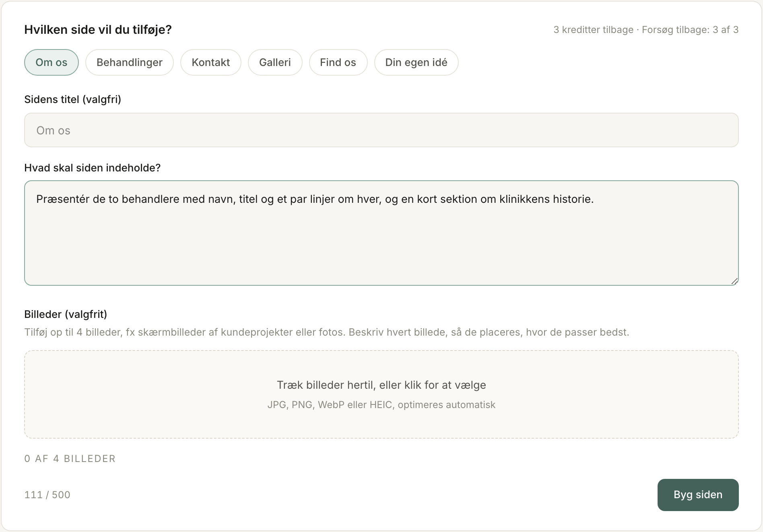The image size is (763, 532).
Task: Click into the page content description textarea
Action: (x=381, y=233)
